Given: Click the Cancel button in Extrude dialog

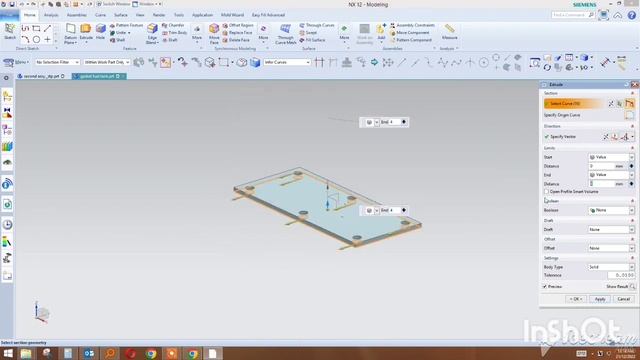Looking at the screenshot, I should coord(623,299).
